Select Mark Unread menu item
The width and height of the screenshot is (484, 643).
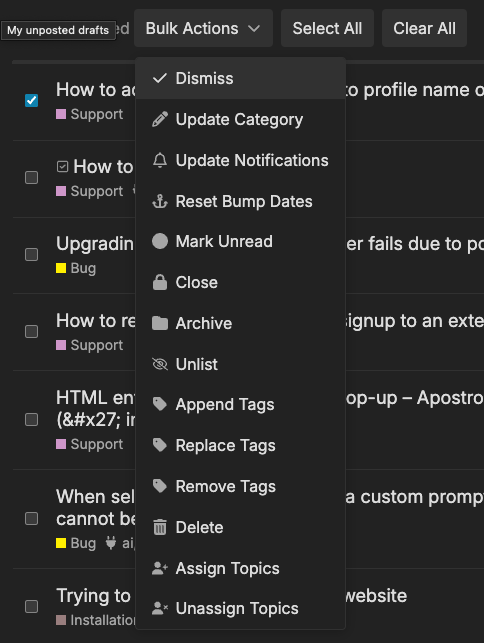pos(240,242)
